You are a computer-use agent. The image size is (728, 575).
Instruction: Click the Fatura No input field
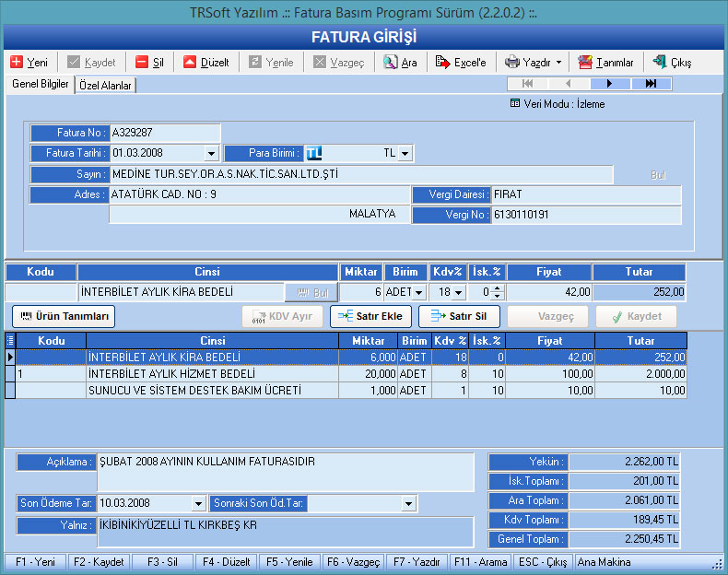[x=165, y=133]
